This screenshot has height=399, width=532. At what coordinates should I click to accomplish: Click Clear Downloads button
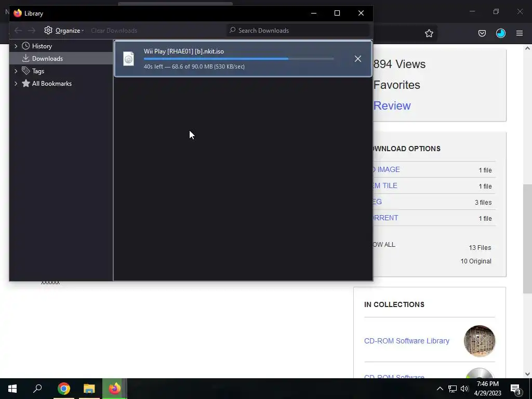pyautogui.click(x=114, y=31)
